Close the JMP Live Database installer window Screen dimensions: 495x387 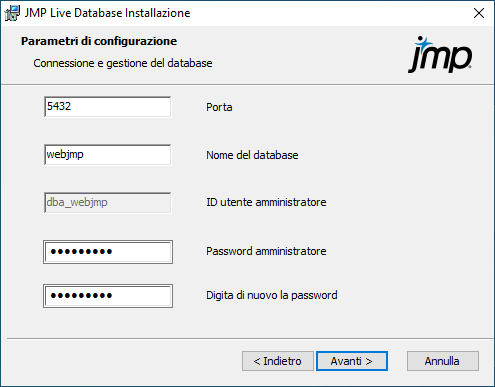[x=479, y=13]
